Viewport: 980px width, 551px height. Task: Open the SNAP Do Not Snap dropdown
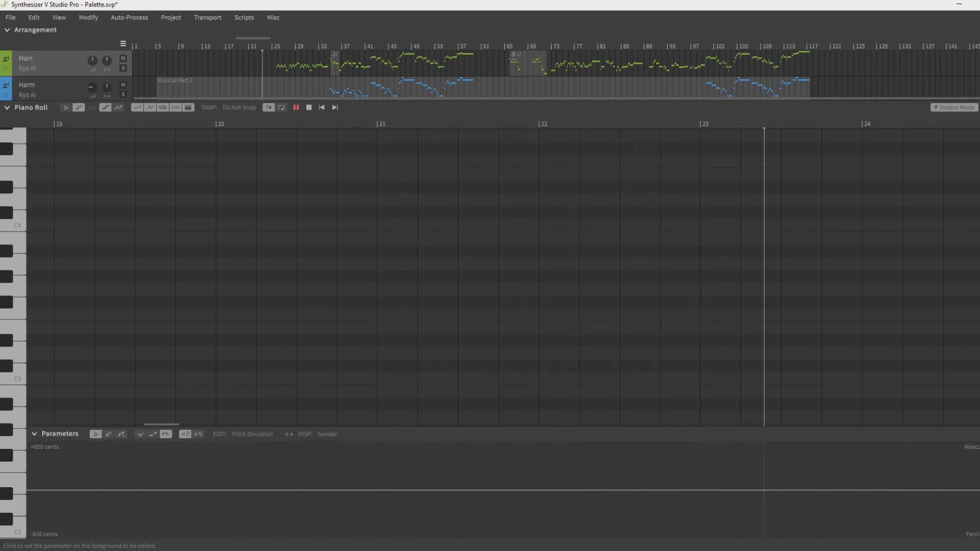pos(239,108)
